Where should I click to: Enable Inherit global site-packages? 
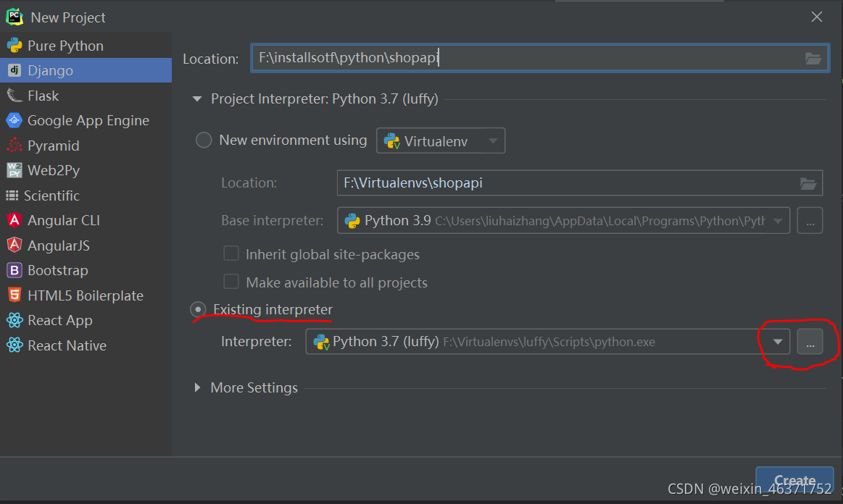click(x=231, y=253)
